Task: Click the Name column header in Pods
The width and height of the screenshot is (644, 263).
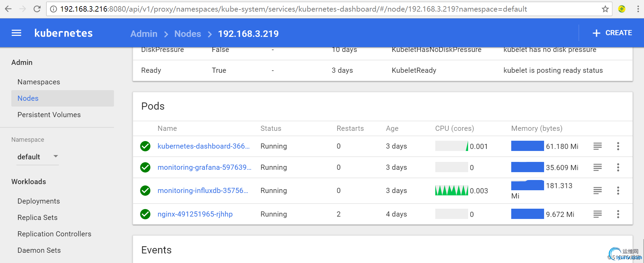Action: pyautogui.click(x=167, y=128)
